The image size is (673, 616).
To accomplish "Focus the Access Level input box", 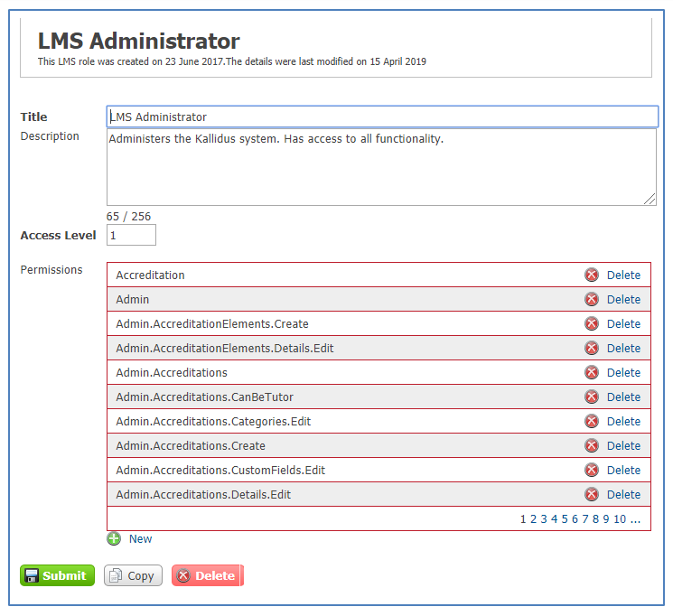I will pyautogui.click(x=131, y=236).
